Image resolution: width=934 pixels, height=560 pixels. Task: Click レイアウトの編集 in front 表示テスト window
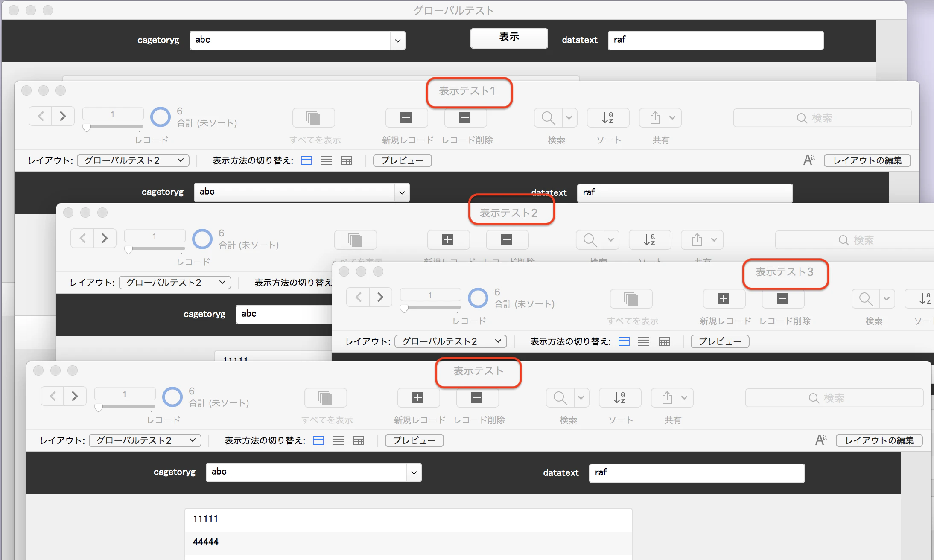(x=879, y=440)
